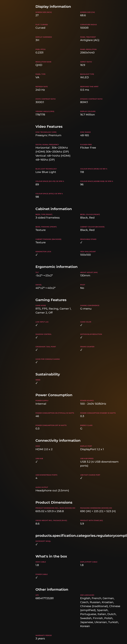Click the Gaming Features section heading
Viewport: 127px width, 644px height.
pos(51,300)
